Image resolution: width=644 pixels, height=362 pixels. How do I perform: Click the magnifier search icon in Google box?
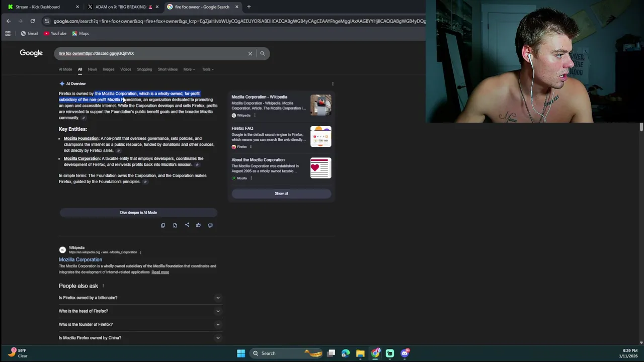262,53
